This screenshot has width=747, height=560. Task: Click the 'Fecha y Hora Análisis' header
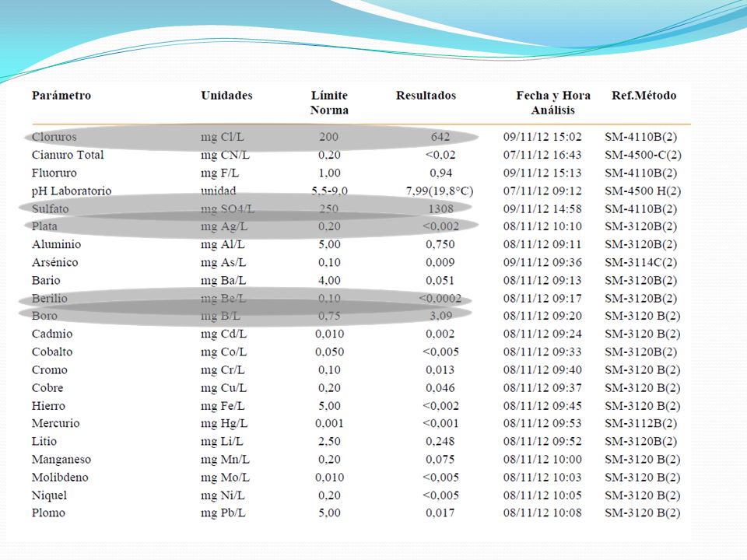click(553, 103)
